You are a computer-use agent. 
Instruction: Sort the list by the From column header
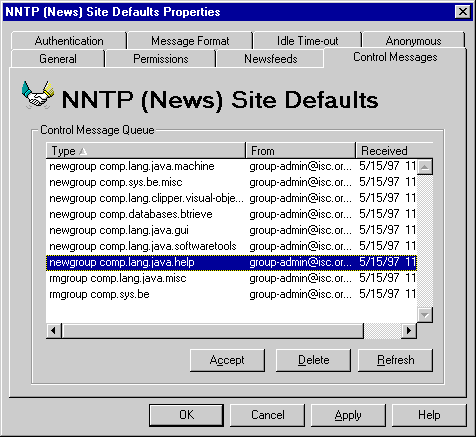[x=301, y=151]
